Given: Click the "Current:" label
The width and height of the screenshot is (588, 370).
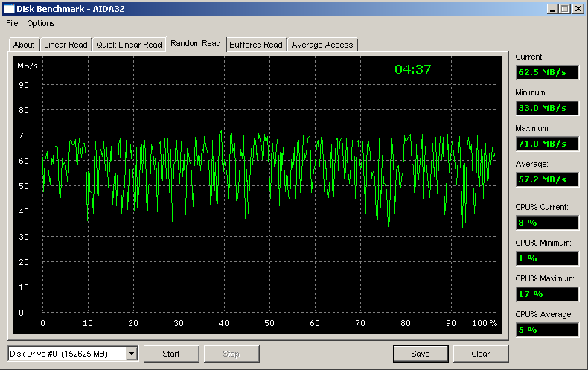Looking at the screenshot, I should pos(529,57).
